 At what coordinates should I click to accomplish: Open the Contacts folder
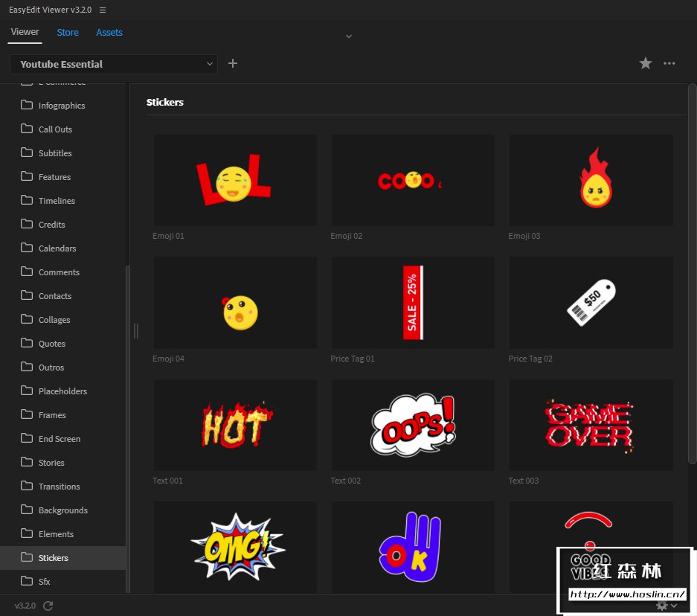pyautogui.click(x=63, y=296)
